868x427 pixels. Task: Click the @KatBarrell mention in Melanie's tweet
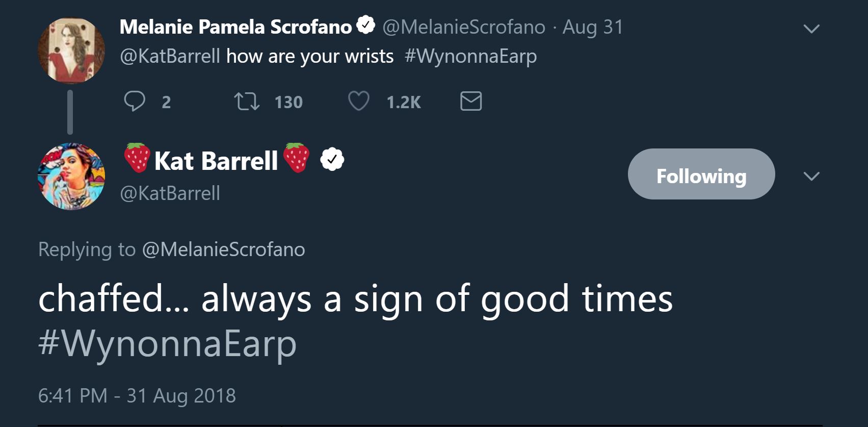170,56
